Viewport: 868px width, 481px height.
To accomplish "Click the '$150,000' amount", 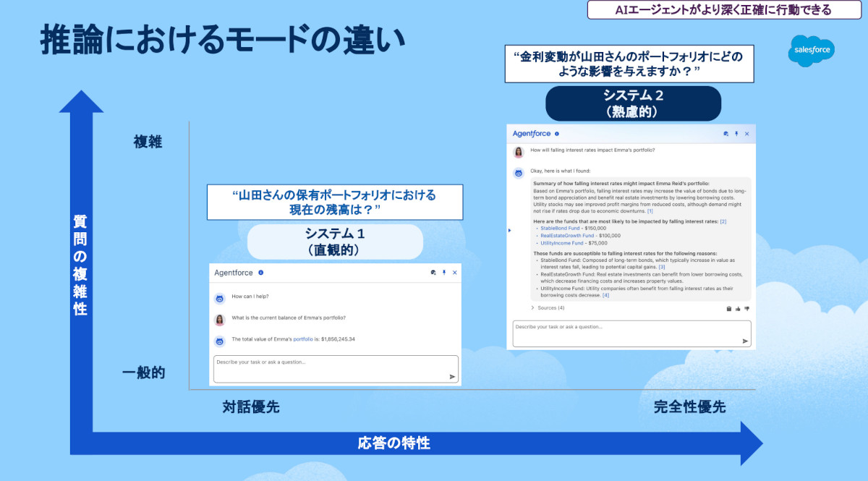I will pyautogui.click(x=595, y=228).
